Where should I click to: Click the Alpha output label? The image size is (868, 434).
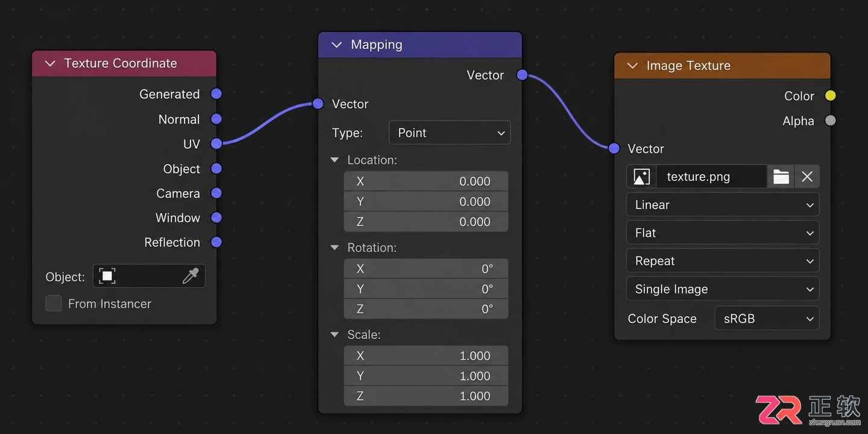798,121
